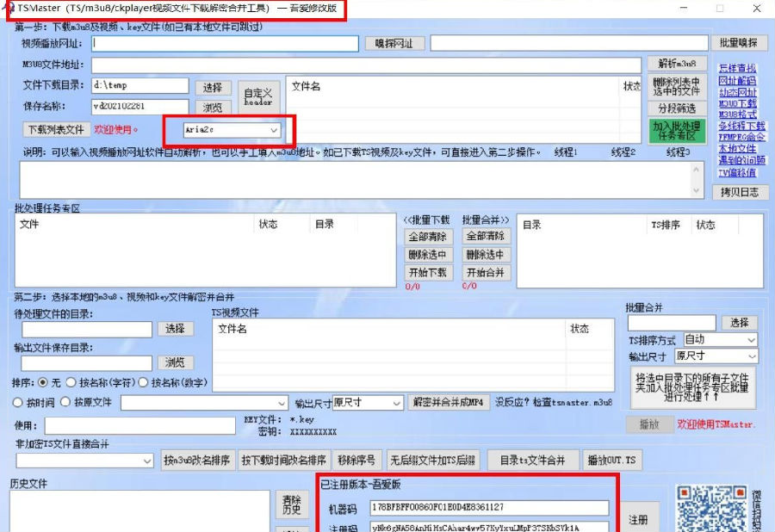775x532 pixels.
Task: Click 开始下载 to start batch download
Action: pos(428,273)
